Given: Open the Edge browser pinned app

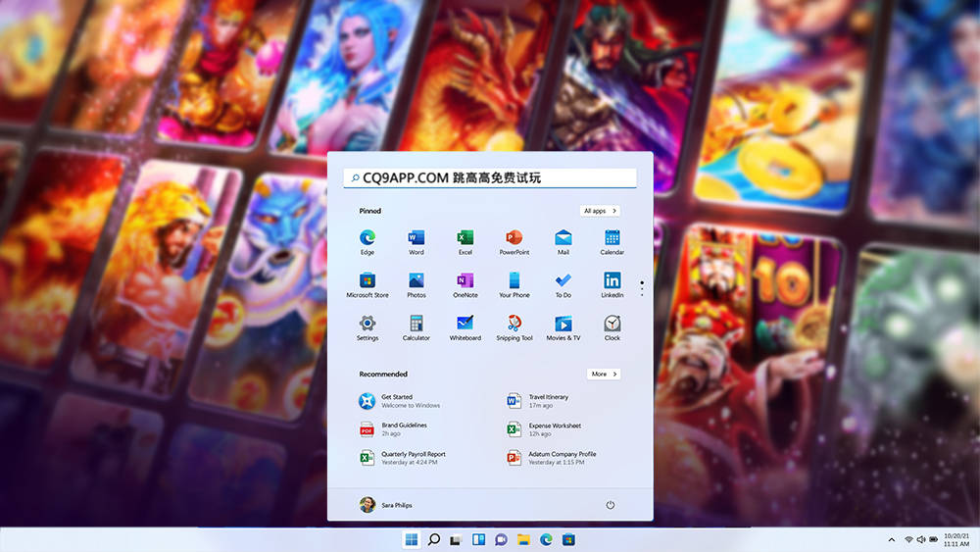Looking at the screenshot, I should 367,238.
